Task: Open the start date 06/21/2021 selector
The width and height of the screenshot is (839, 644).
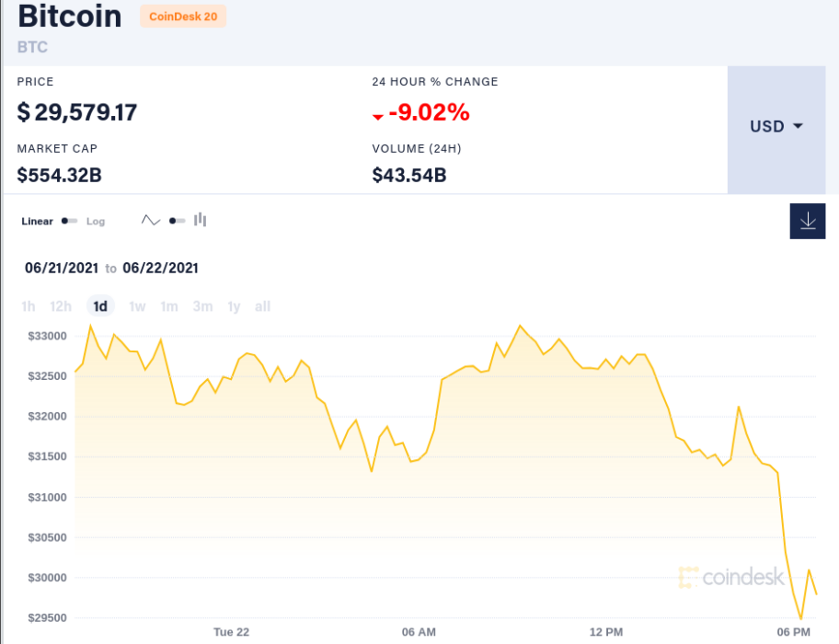Action: pos(62,268)
